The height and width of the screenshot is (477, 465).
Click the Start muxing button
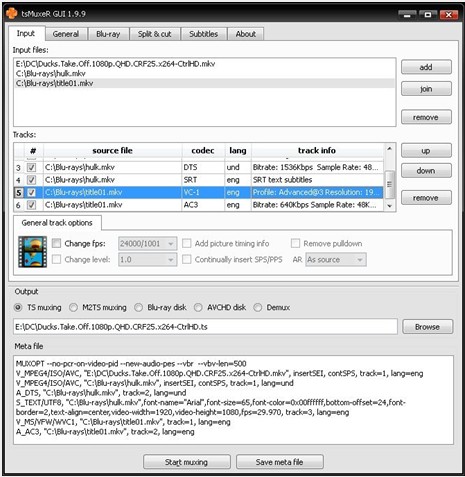click(187, 462)
